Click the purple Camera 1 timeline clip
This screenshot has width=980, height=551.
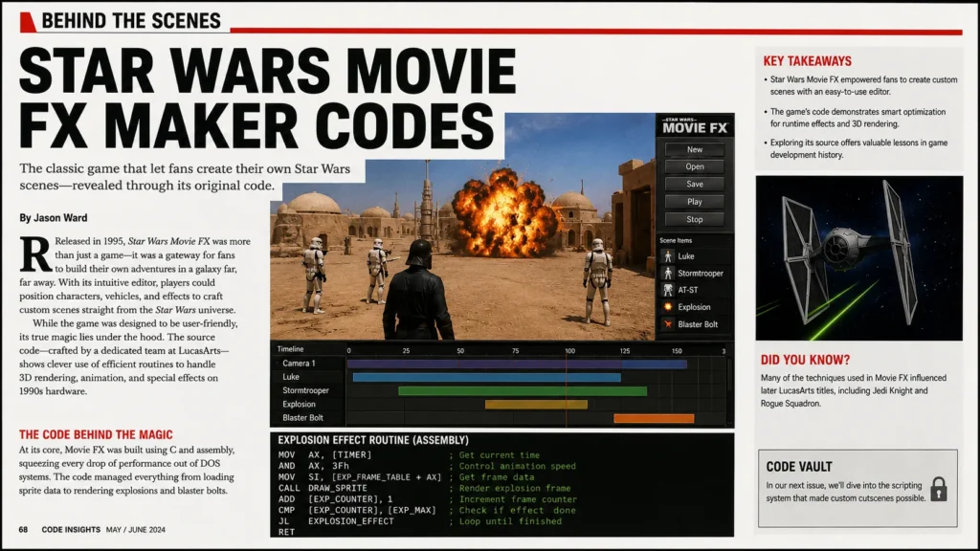(x=517, y=364)
